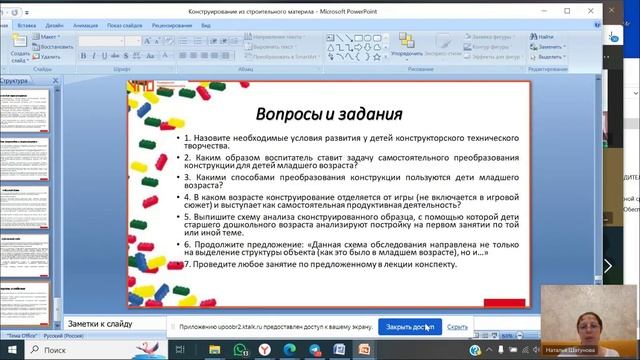
Task: Open the Заменить replace dropdown
Action: click(x=547, y=47)
